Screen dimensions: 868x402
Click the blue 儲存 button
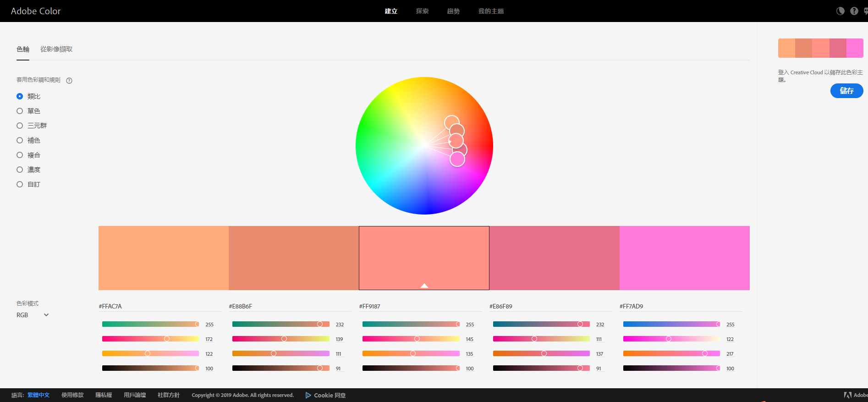(846, 91)
